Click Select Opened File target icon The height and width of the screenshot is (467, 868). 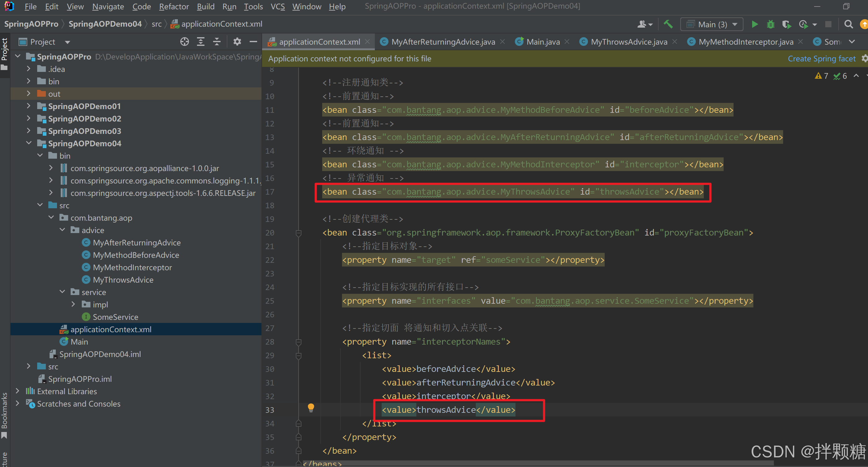click(x=184, y=42)
